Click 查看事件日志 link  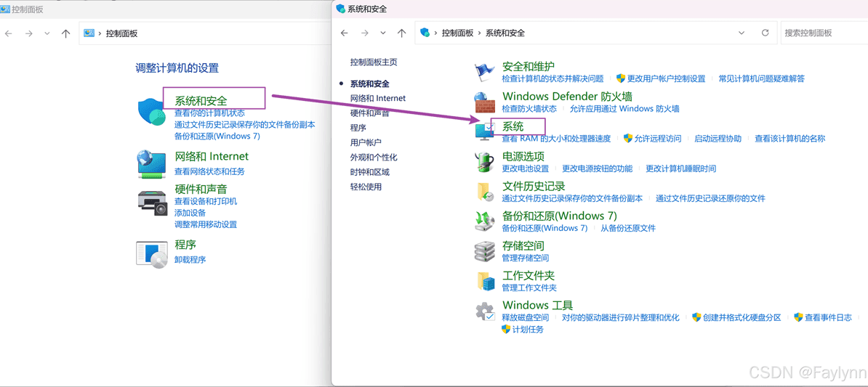pyautogui.click(x=828, y=317)
